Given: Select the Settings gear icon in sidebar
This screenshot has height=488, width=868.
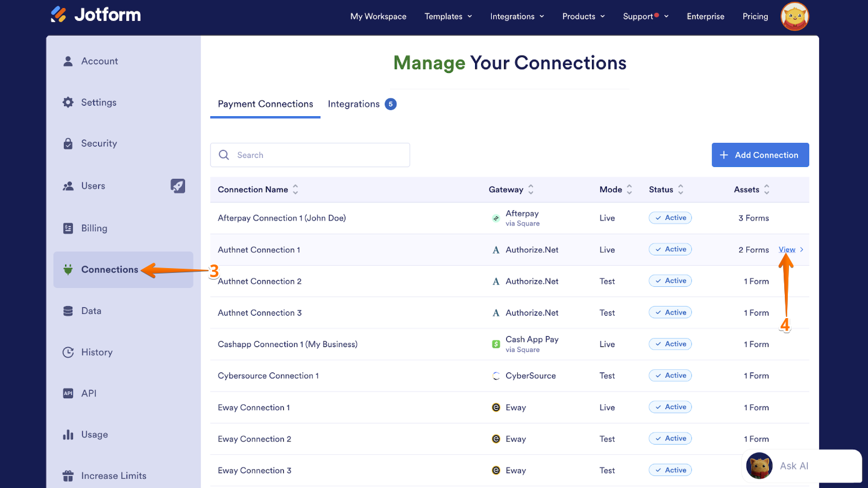Looking at the screenshot, I should pyautogui.click(x=68, y=102).
